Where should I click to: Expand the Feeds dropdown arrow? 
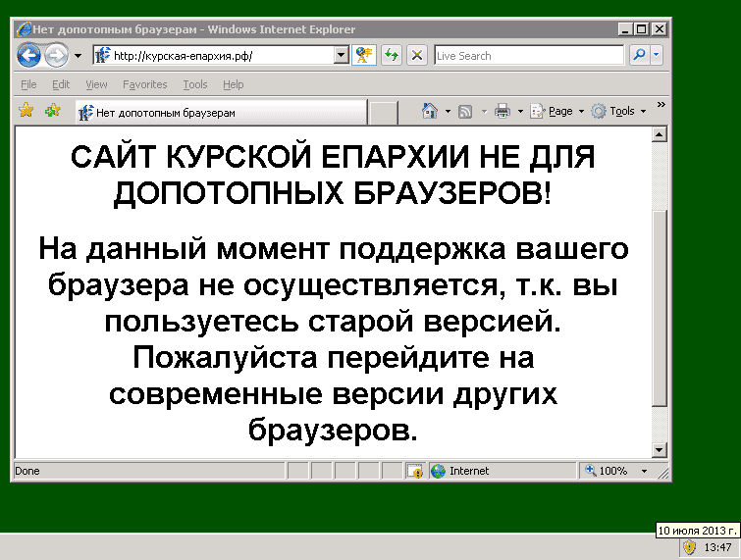(x=484, y=112)
